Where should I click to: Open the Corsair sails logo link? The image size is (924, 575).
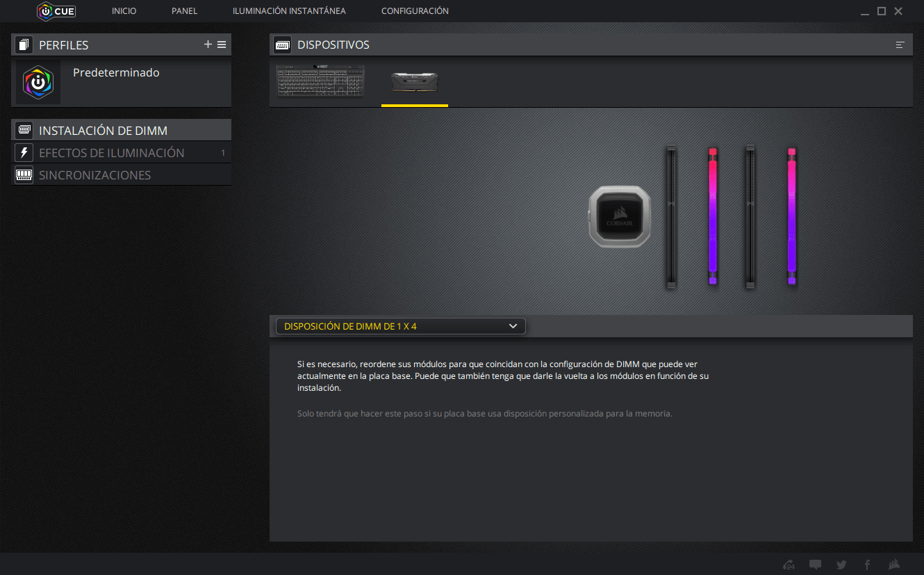895,565
